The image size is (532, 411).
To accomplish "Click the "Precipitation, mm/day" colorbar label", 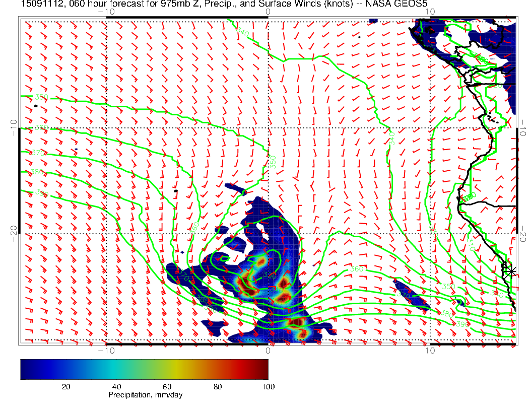I will [145, 395].
